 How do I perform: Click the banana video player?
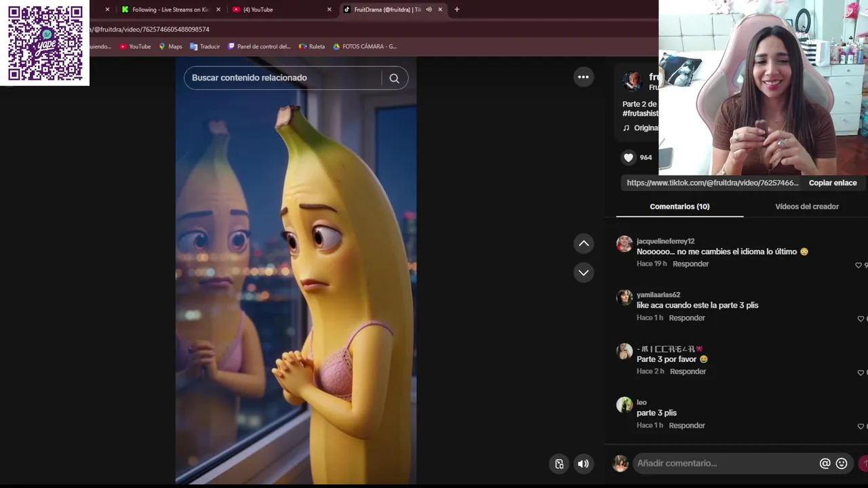point(296,271)
